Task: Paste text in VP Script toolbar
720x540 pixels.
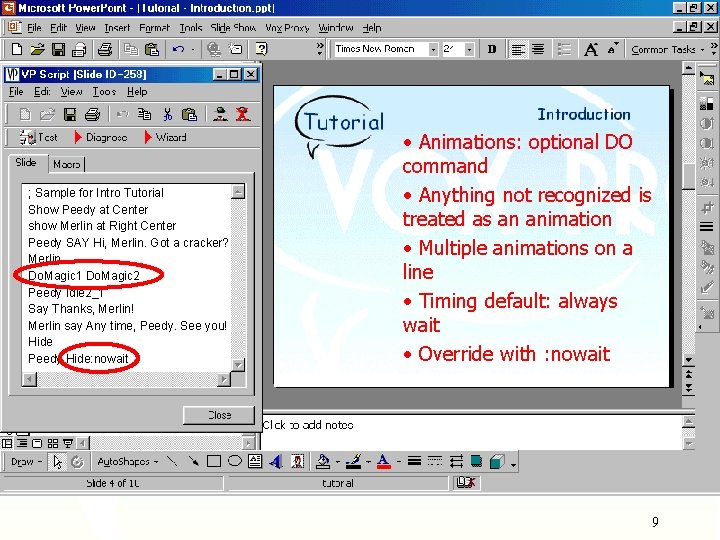Action: pyautogui.click(x=189, y=114)
